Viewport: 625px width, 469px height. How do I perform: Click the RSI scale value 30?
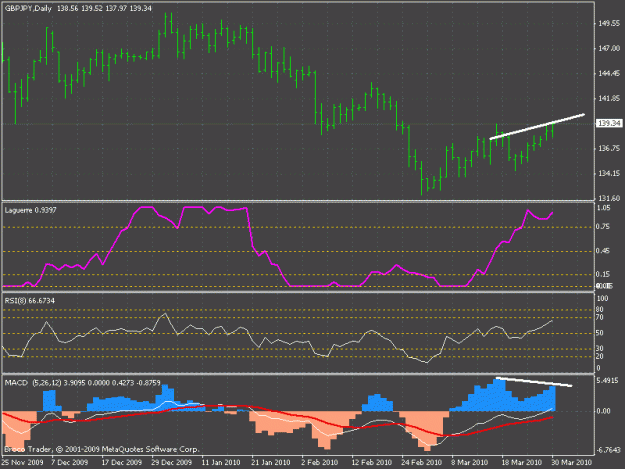(x=600, y=349)
